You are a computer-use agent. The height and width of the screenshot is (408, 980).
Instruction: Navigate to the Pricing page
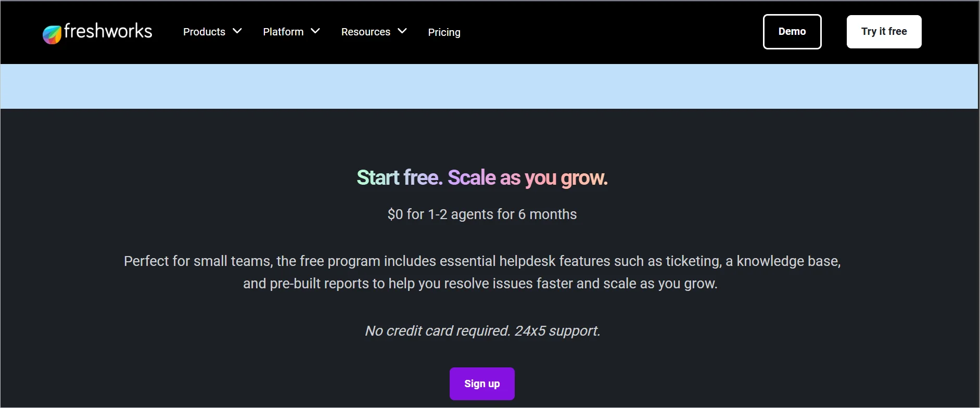pyautogui.click(x=444, y=32)
